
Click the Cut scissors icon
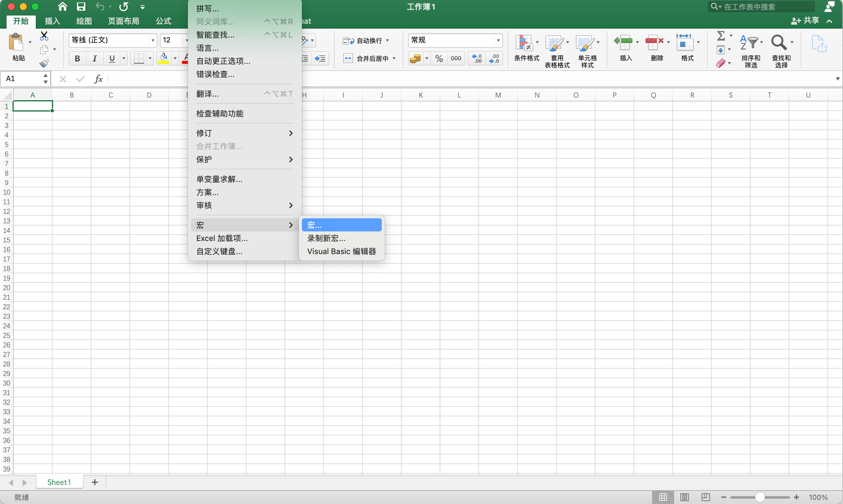[x=44, y=36]
